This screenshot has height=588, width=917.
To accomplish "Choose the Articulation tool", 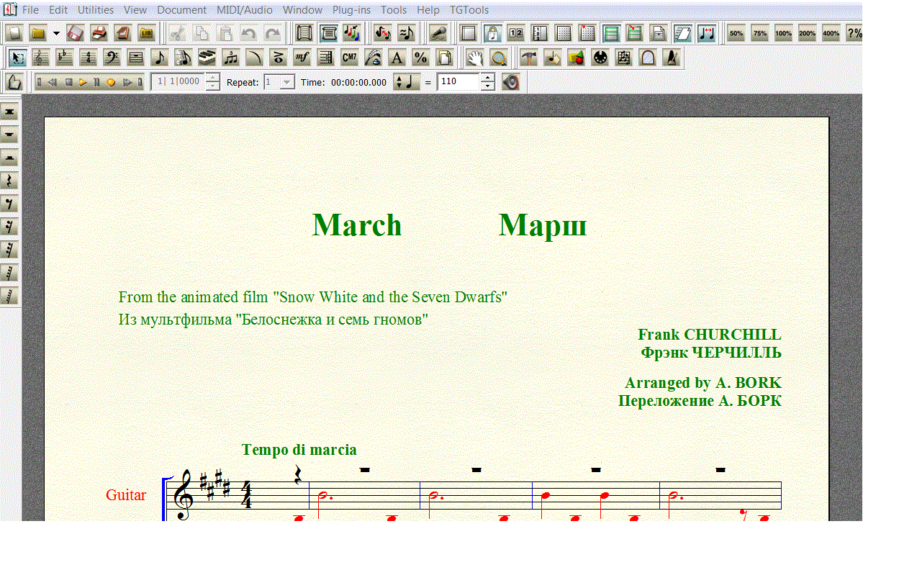I will click(277, 58).
